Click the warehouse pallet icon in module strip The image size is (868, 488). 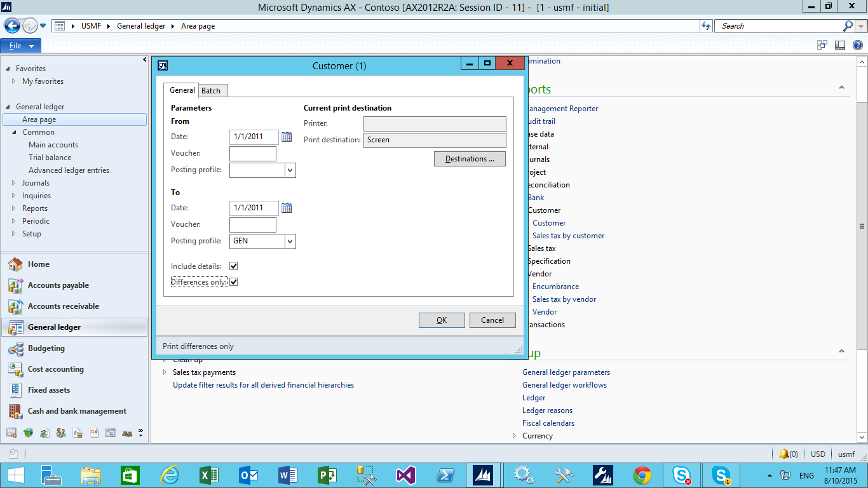pos(127,433)
